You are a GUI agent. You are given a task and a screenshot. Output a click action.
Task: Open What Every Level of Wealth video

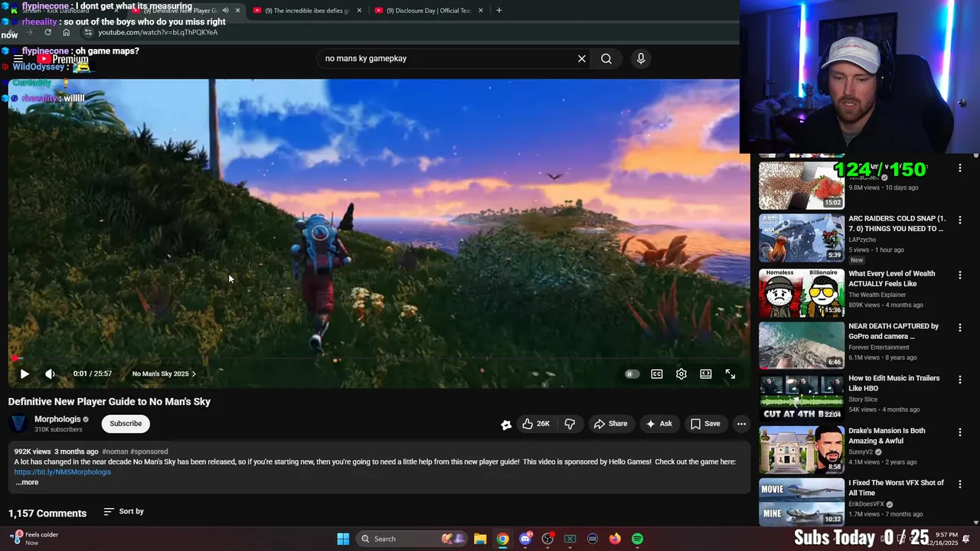[891, 279]
